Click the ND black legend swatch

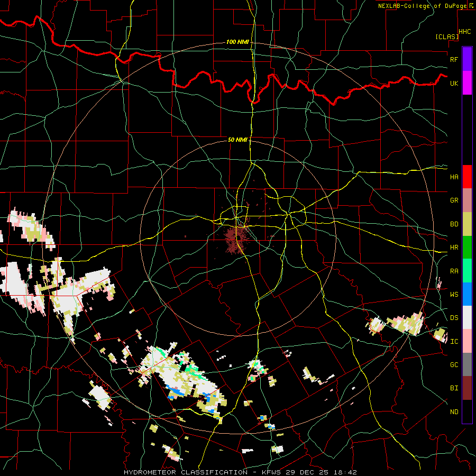467,411
